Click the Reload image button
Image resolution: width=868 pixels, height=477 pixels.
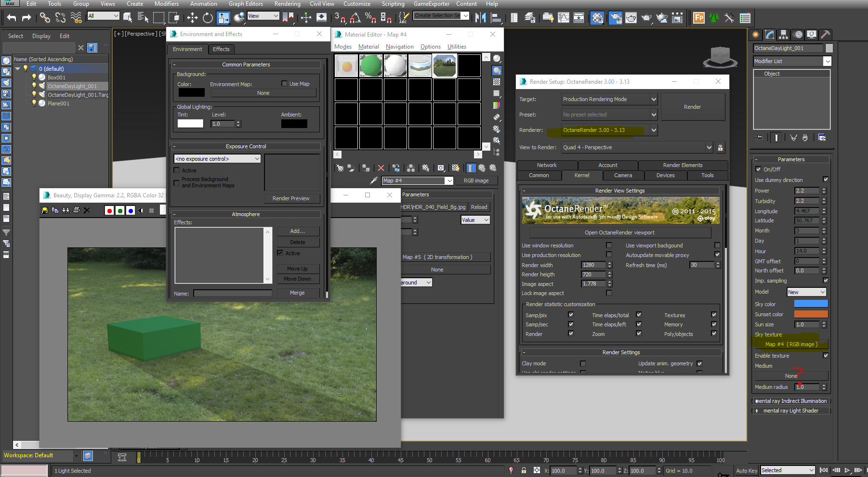coord(479,207)
